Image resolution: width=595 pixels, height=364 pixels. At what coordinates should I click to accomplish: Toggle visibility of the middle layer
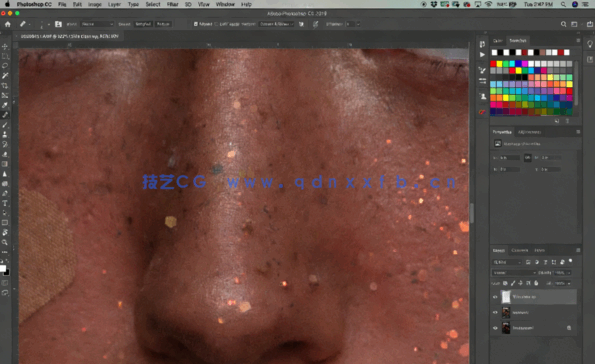495,312
